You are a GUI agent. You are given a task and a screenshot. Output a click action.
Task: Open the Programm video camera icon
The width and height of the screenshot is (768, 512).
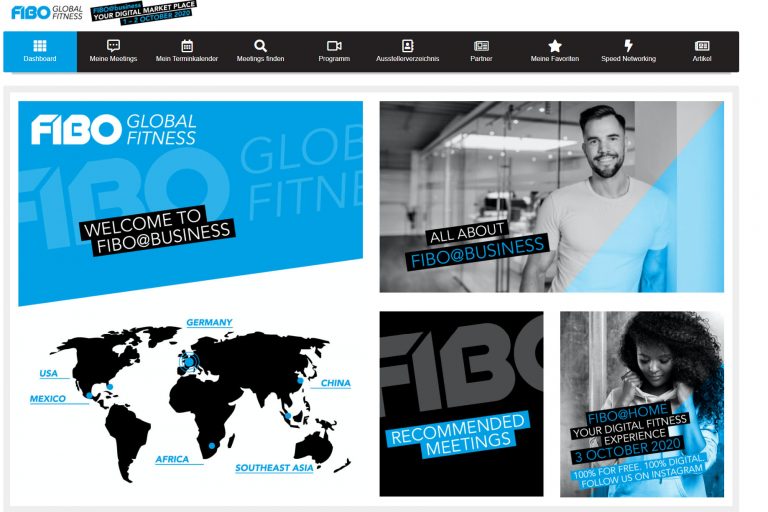334,46
